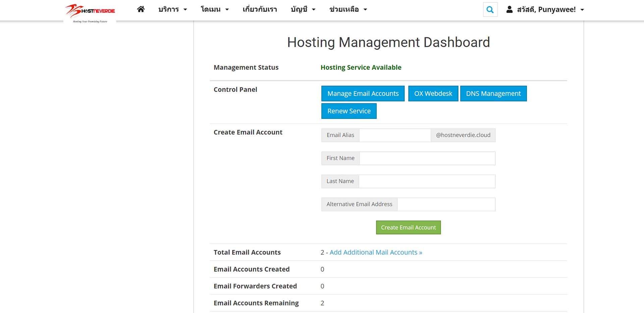Open the ช่วยเหลือ help dropdown
This screenshot has height=313, width=644.
coord(348,9)
